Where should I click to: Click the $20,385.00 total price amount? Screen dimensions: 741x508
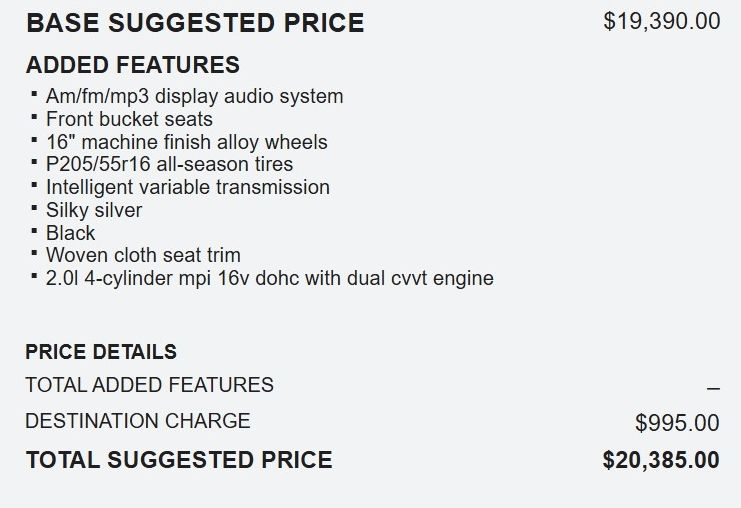click(661, 460)
